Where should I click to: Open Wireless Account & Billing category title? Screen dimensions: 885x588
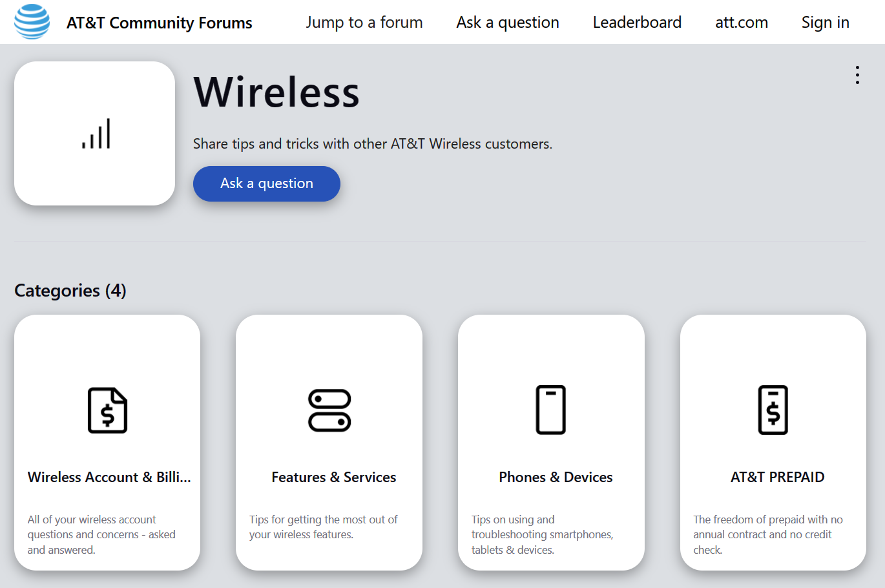click(109, 477)
